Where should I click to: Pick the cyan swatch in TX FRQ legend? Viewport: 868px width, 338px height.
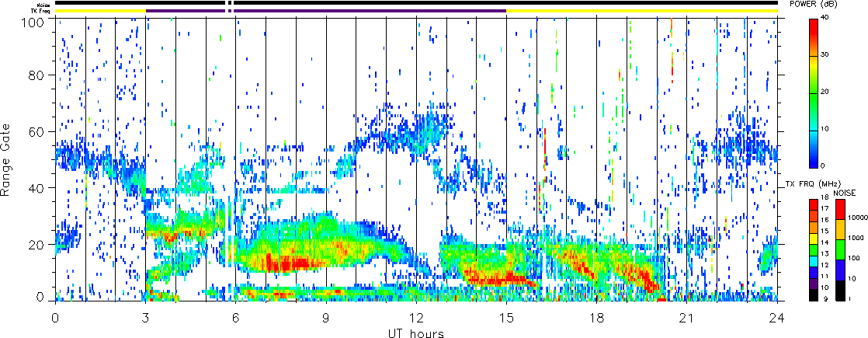click(813, 261)
